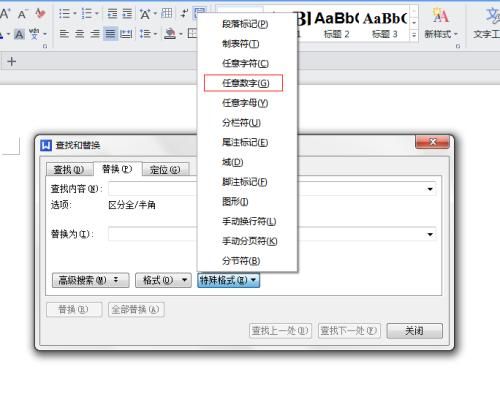This screenshot has height=394, width=500.
Task: Click into the 查找内容 input field
Action: (x=272, y=189)
